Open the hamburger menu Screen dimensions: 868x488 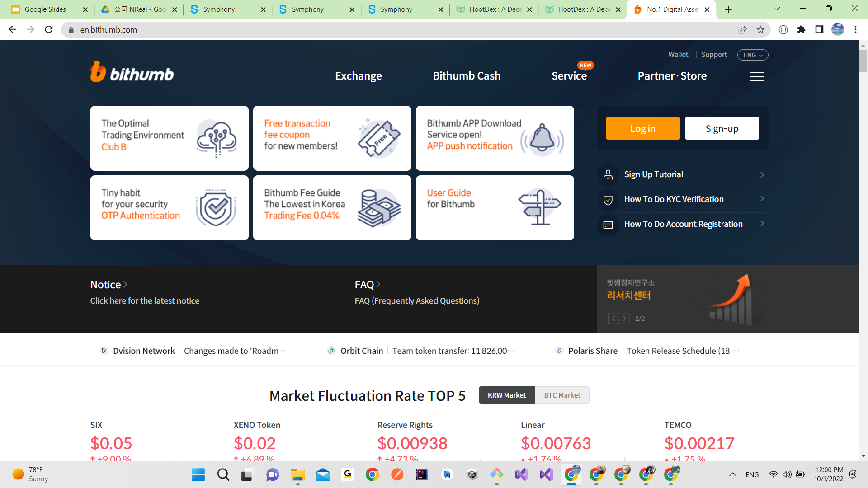(757, 77)
